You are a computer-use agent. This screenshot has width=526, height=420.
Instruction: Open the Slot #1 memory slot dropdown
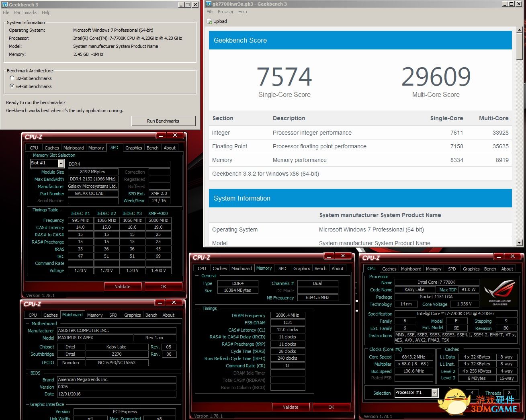point(61,163)
